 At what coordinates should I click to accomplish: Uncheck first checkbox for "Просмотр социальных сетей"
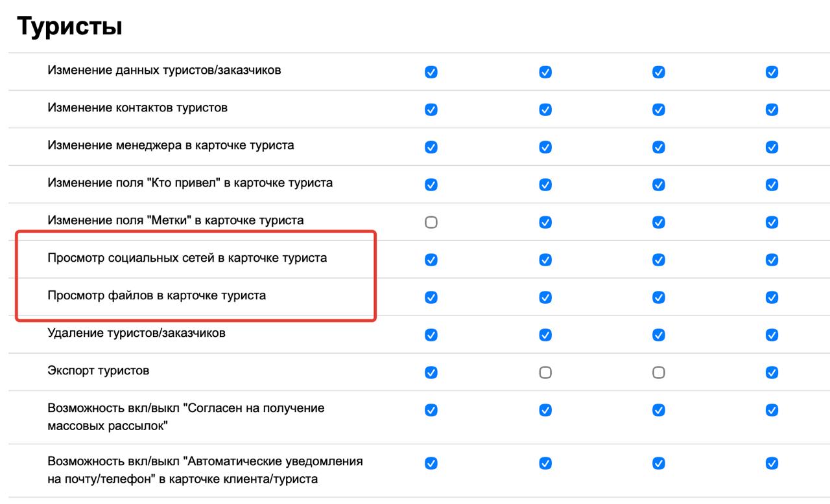tap(431, 260)
